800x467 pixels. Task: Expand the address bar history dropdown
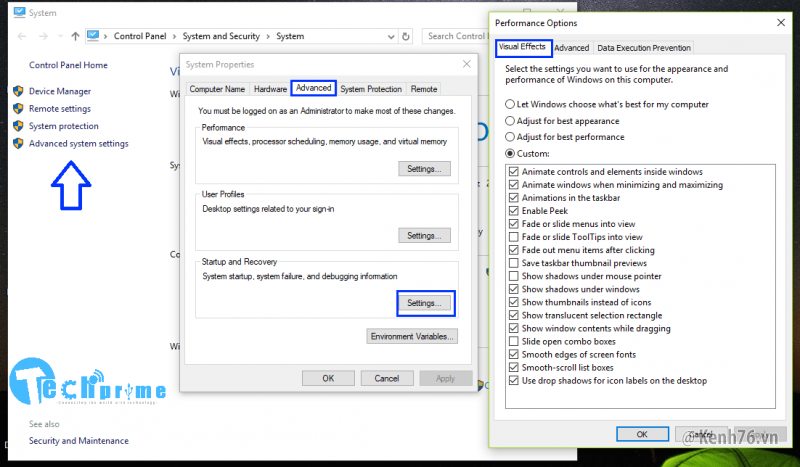pos(391,37)
